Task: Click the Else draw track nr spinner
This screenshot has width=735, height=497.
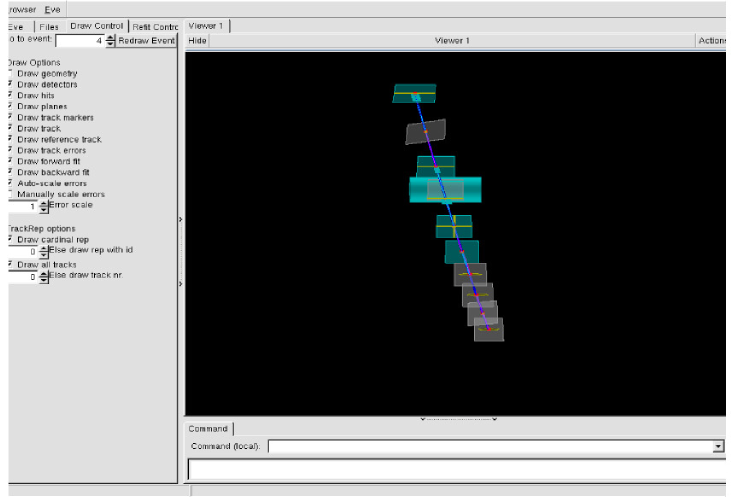Action: coord(44,277)
